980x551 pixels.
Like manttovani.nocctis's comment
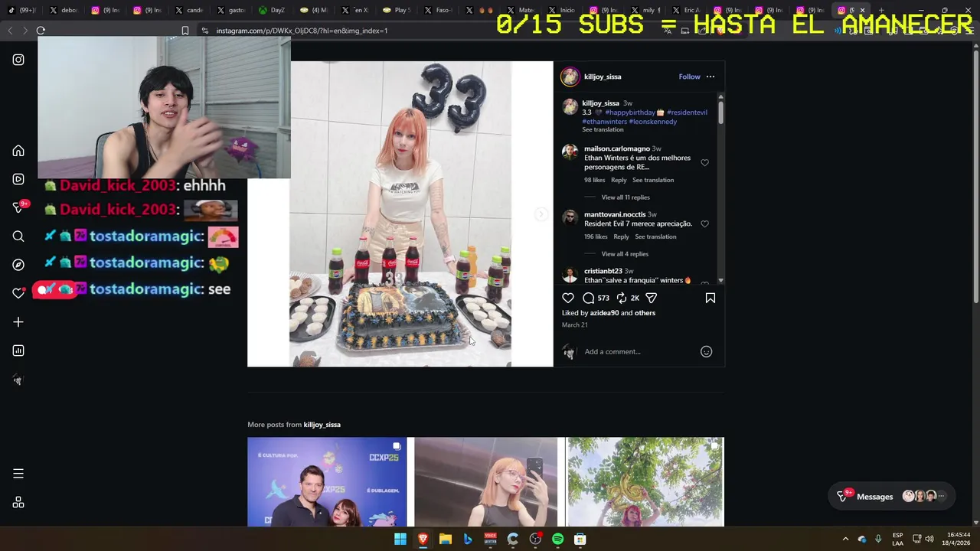pyautogui.click(x=705, y=223)
